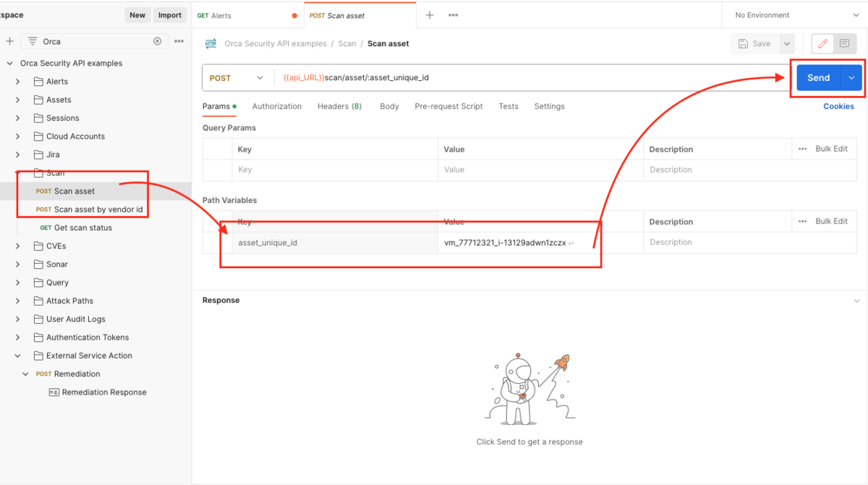Expand the Assets folder
Image resolution: width=868 pixels, height=485 pixels.
click(x=18, y=100)
